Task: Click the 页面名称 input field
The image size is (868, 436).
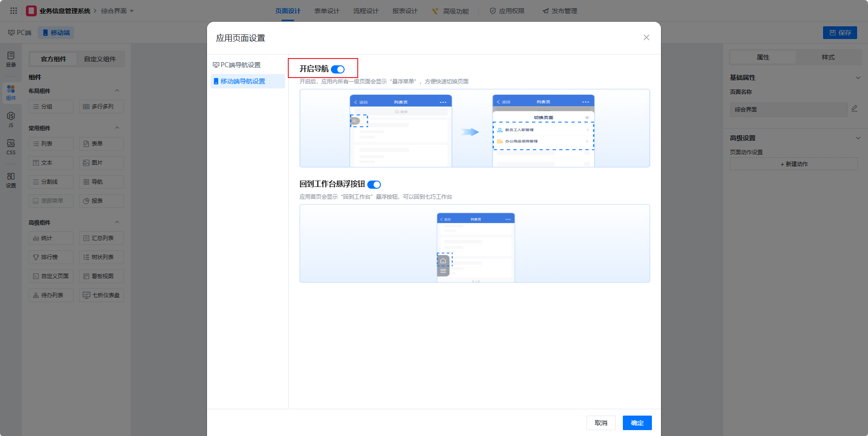Action: pos(788,110)
